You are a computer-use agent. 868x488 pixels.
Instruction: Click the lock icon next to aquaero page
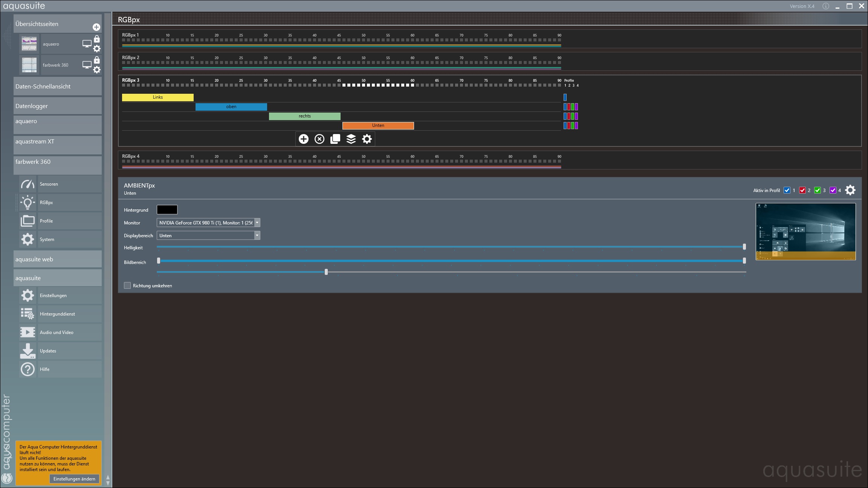point(97,39)
